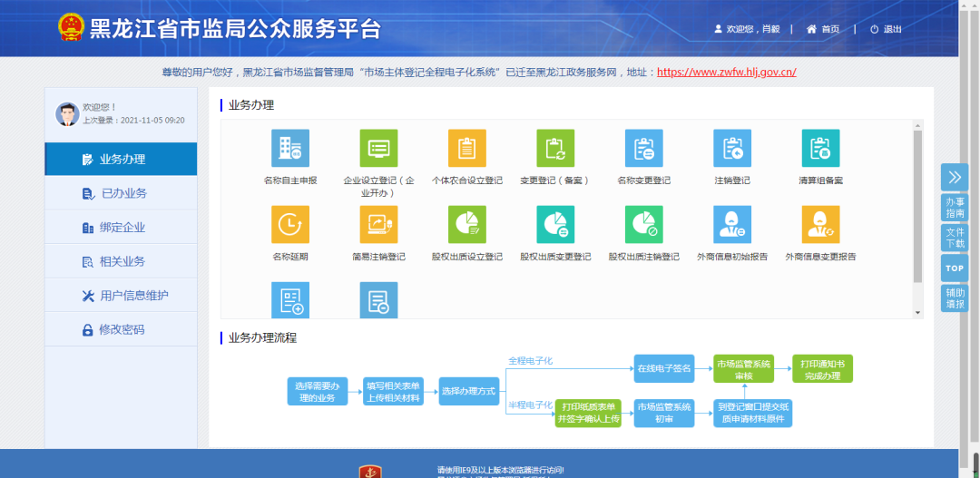Open the 外商信息初始报告 icon
Screen dimensions: 980x478
point(732,224)
